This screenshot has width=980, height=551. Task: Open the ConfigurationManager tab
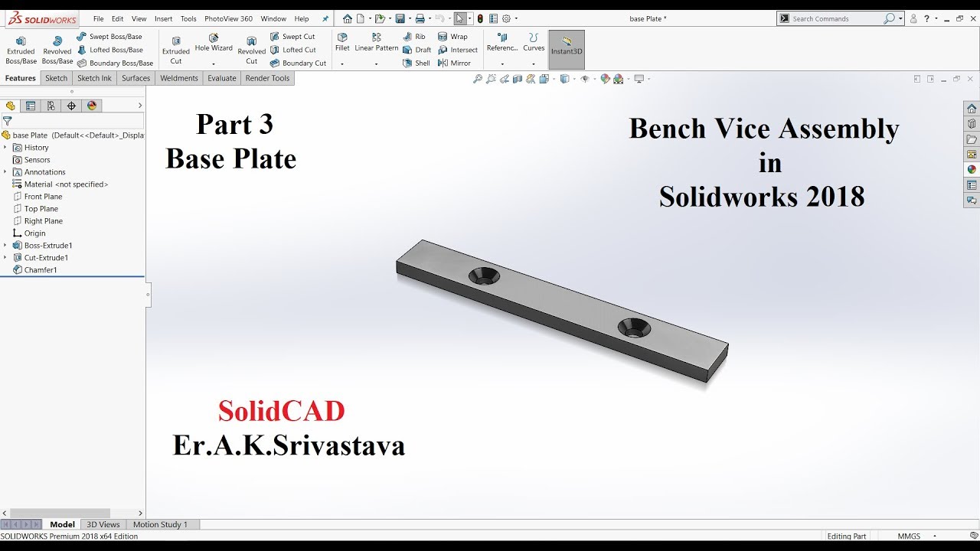tap(51, 106)
